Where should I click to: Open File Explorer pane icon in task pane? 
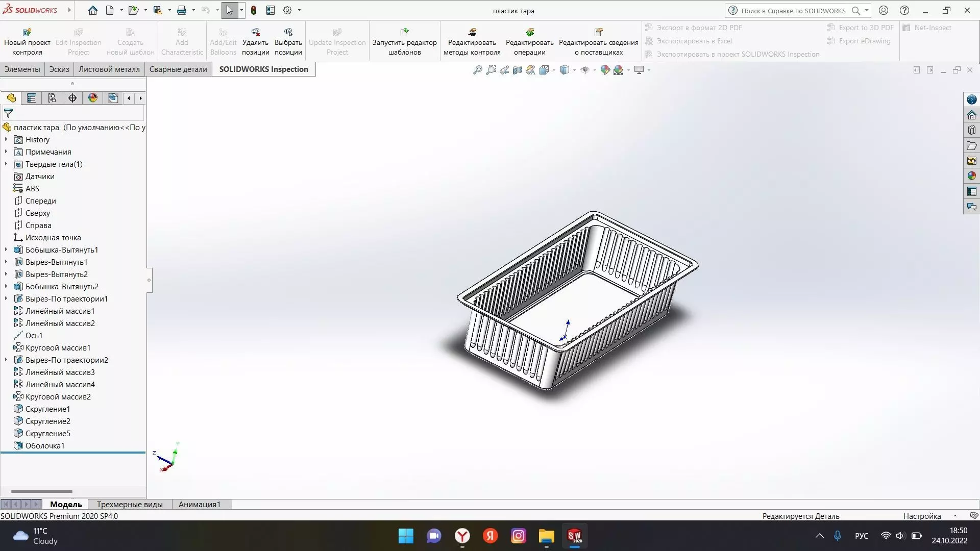point(971,145)
